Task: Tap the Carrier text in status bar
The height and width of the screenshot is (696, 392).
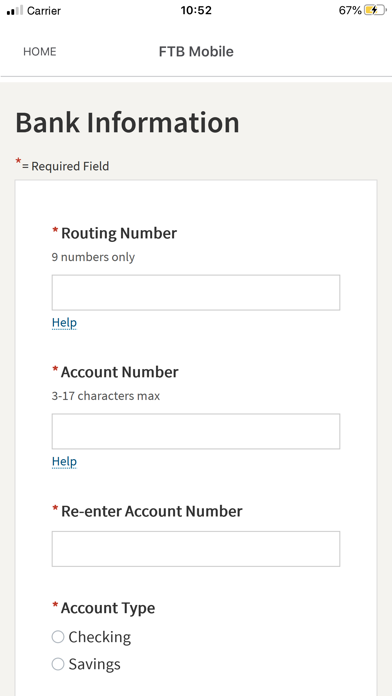Action: pyautogui.click(x=44, y=11)
